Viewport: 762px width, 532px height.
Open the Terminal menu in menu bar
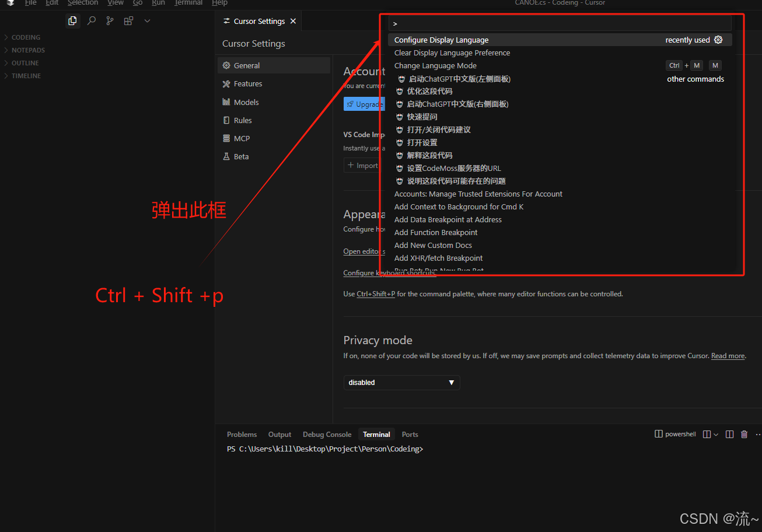point(188,3)
